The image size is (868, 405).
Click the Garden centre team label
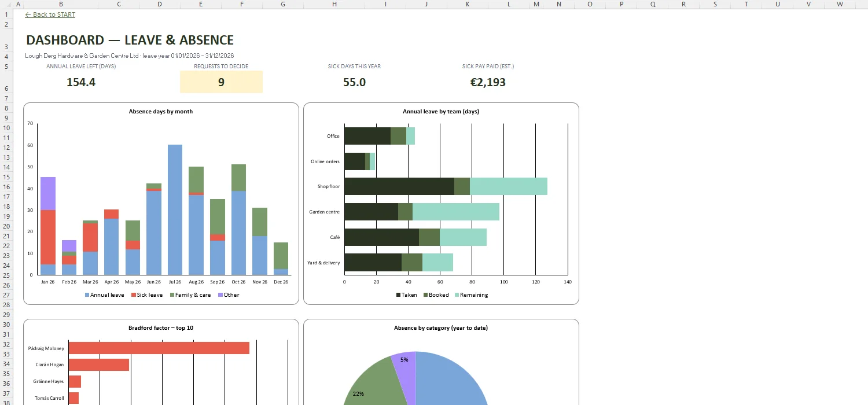(x=325, y=212)
